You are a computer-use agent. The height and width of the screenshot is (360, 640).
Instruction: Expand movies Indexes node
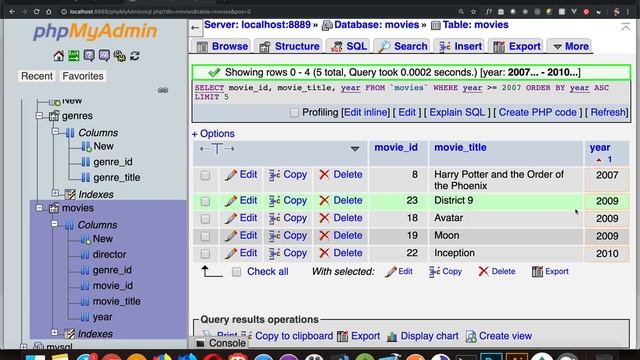click(x=55, y=332)
